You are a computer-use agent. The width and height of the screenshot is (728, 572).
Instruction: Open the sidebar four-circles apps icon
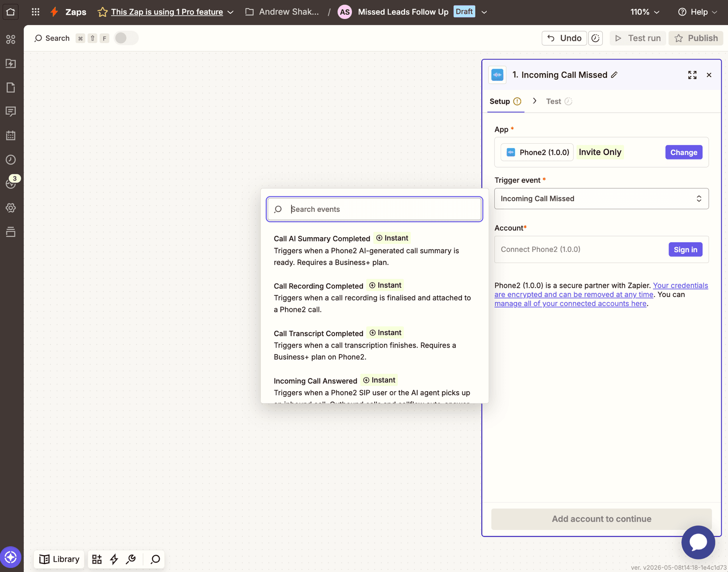point(11,39)
